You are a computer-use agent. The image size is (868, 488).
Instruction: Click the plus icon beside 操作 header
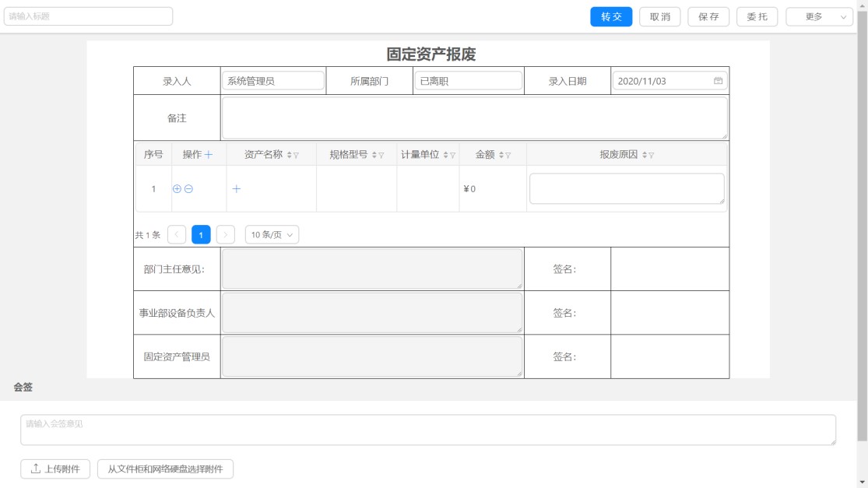coord(209,155)
